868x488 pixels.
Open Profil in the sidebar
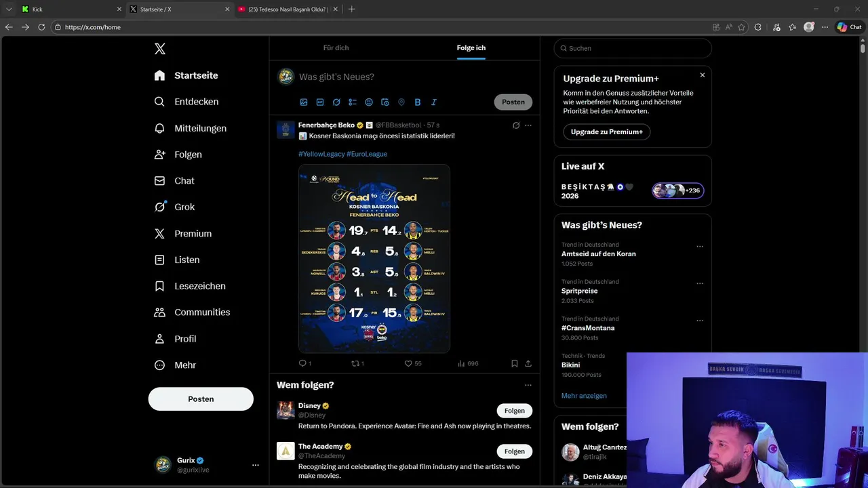coord(175,339)
